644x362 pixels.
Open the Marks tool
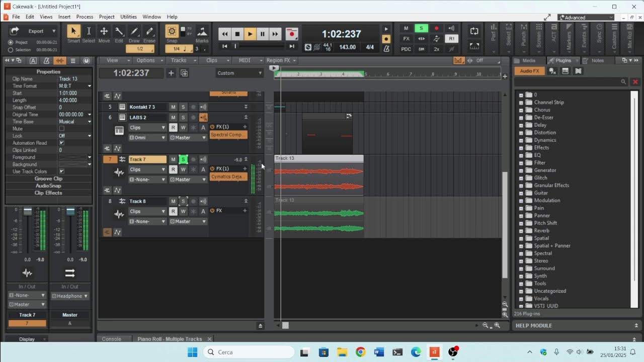pos(202,32)
